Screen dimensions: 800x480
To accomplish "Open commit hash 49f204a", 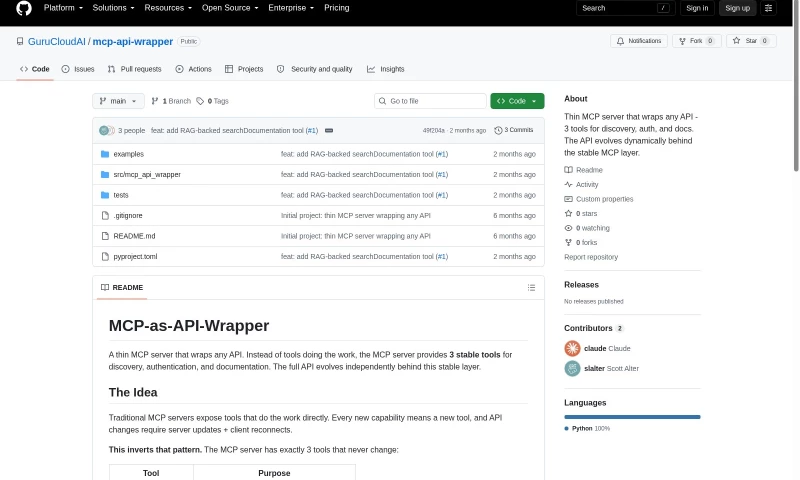I will click(x=433, y=131).
